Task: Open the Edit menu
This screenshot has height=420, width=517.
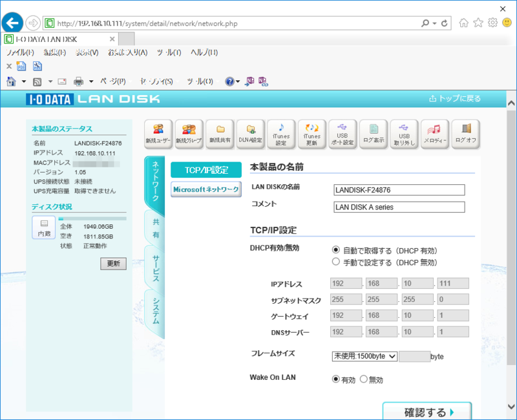Action: tap(55, 52)
